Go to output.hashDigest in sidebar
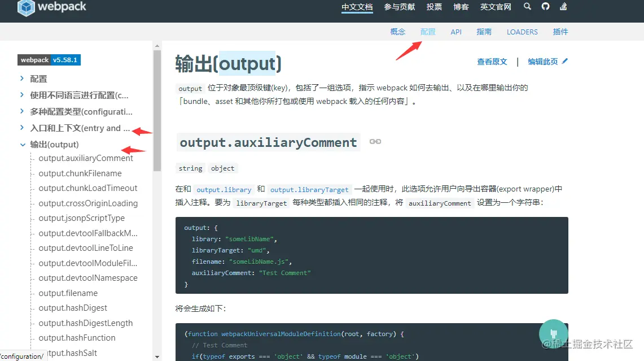 [73, 308]
